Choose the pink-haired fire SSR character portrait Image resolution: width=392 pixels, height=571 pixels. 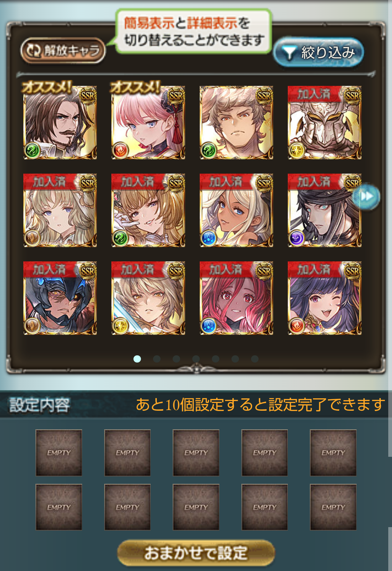(148, 123)
